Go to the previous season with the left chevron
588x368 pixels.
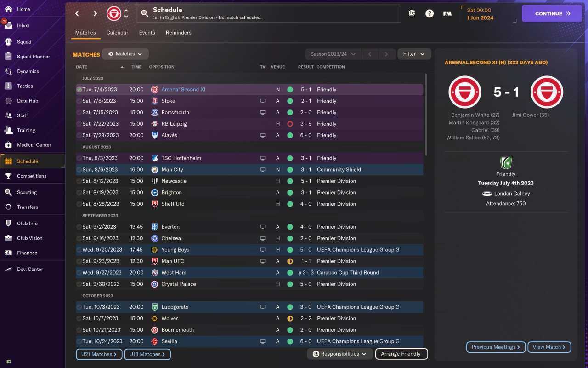(x=370, y=54)
